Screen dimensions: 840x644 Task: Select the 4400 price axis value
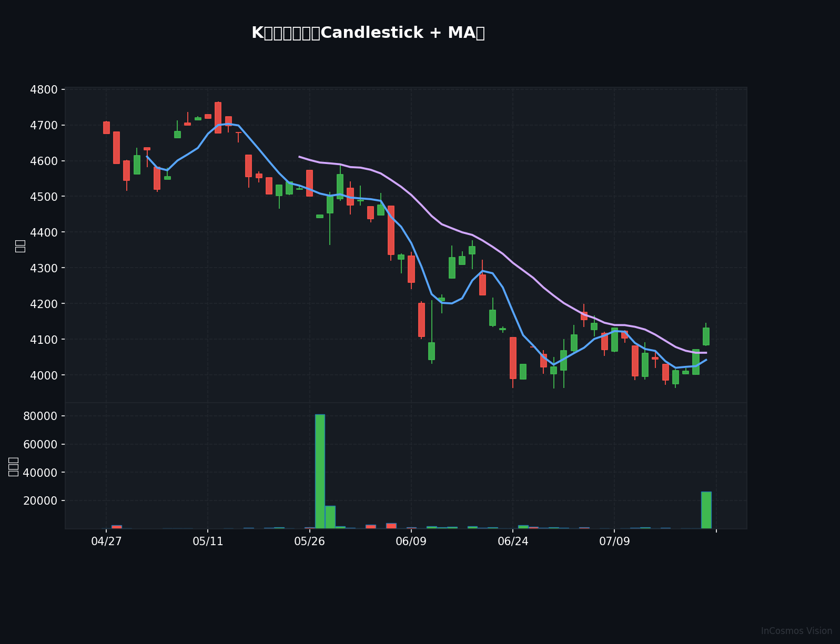(x=44, y=232)
